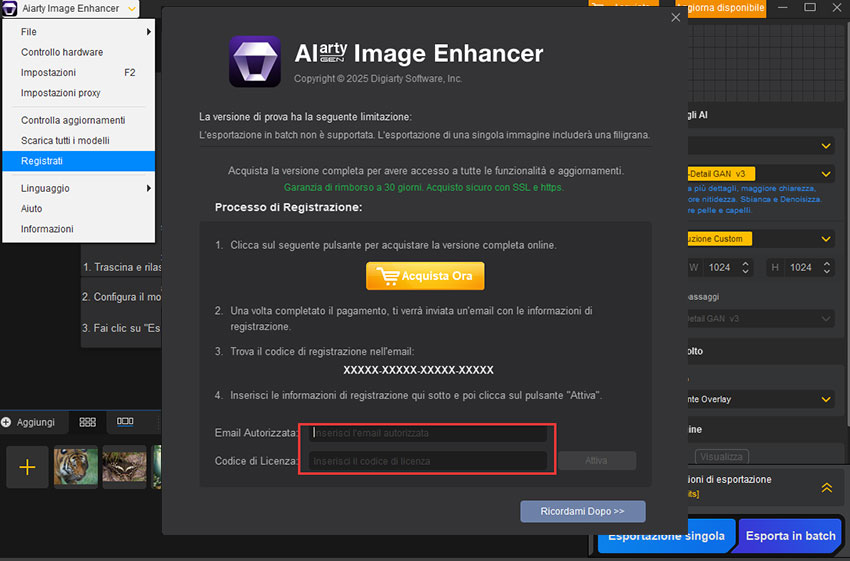Click the yellow plus add-image tile
Image resolution: width=850 pixels, height=561 pixels.
coord(27,467)
